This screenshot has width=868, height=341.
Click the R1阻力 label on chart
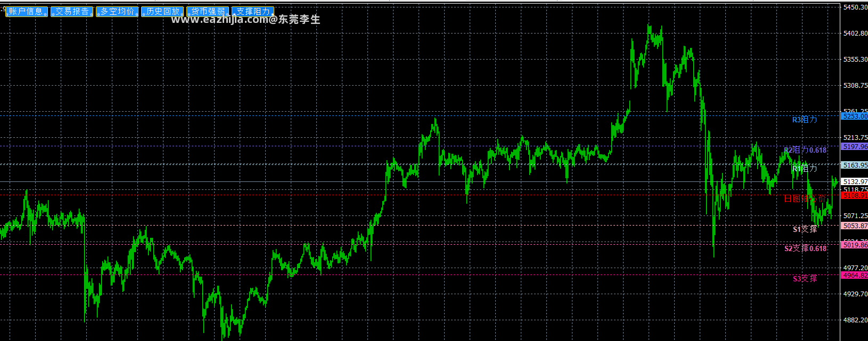point(804,169)
